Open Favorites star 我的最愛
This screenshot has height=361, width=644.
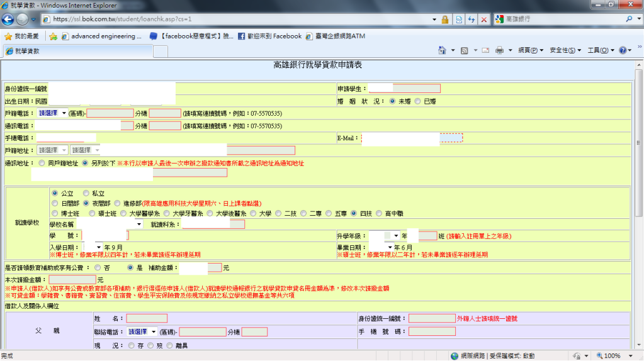(x=21, y=36)
